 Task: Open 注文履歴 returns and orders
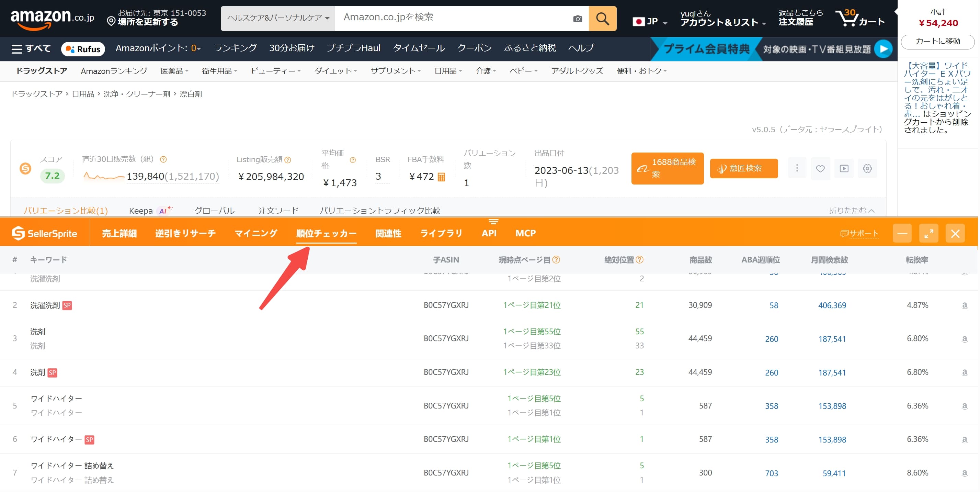tap(801, 18)
